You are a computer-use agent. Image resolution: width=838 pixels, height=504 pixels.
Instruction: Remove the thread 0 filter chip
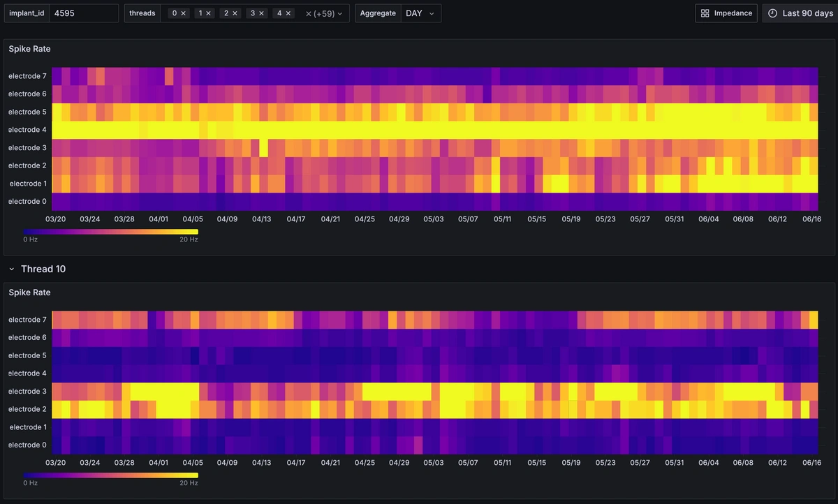coord(183,13)
